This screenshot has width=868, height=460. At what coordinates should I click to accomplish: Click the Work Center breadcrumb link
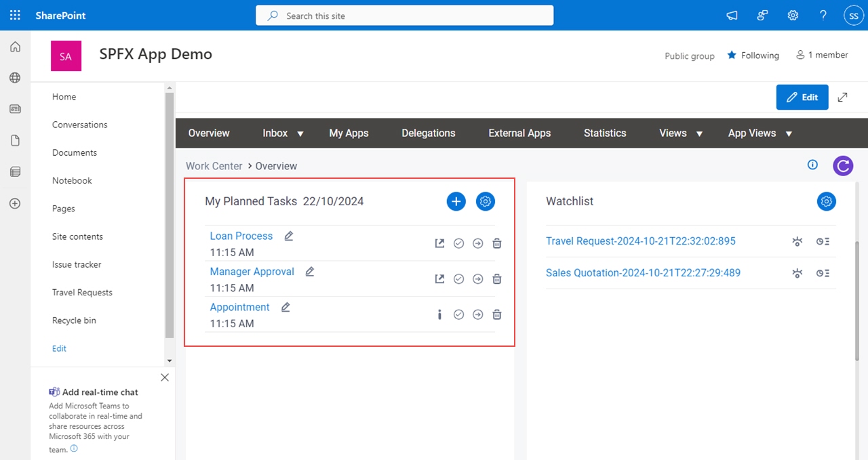214,165
